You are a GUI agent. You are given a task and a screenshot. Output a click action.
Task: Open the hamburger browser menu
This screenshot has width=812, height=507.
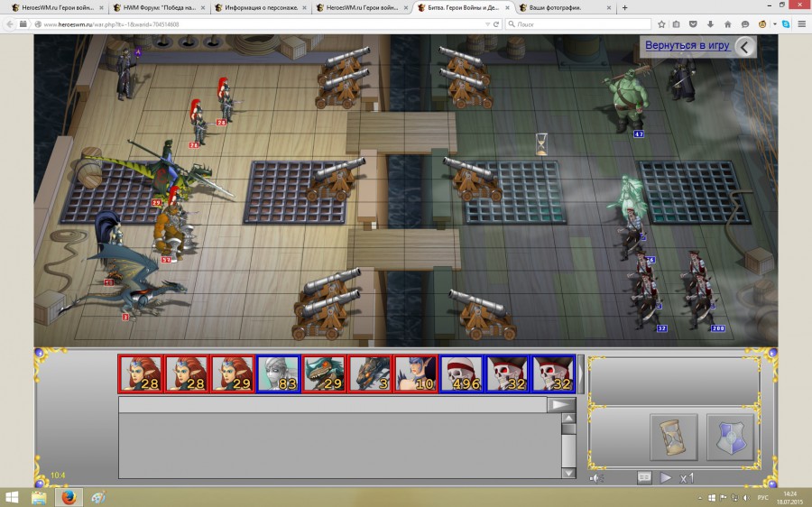tap(802, 24)
